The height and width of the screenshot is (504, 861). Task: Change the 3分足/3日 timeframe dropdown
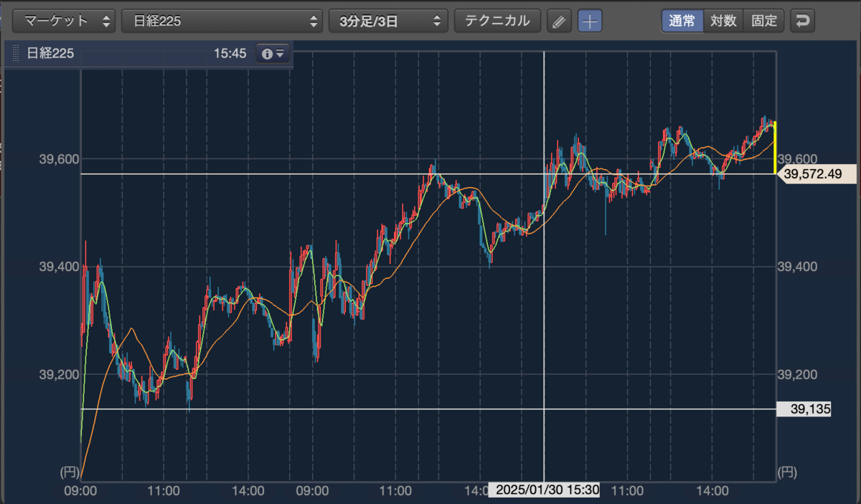click(x=388, y=21)
